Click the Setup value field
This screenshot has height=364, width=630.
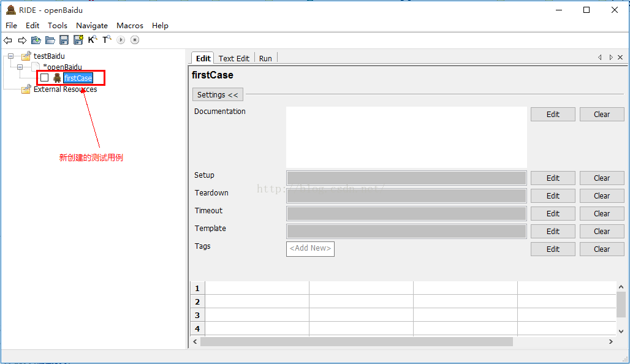click(406, 178)
